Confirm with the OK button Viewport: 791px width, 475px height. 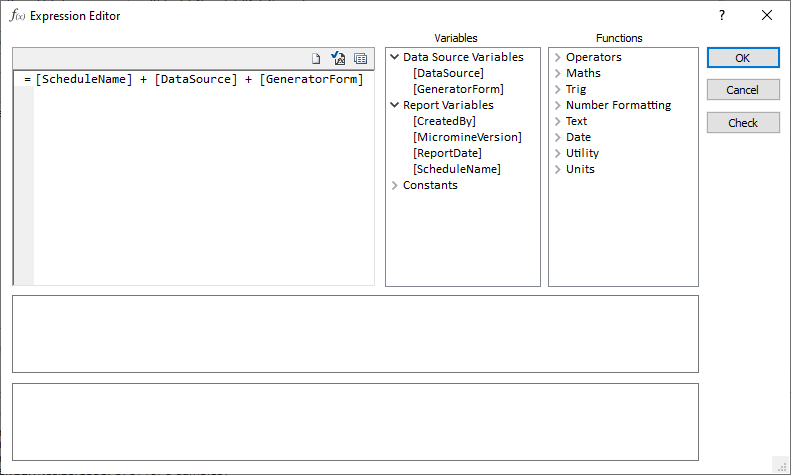(743, 58)
